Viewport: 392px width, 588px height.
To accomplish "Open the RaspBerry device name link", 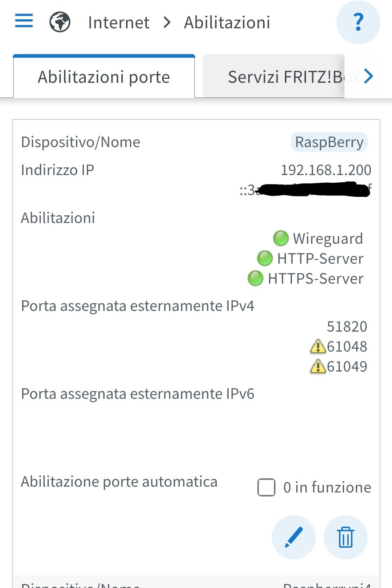I will coord(329,142).
